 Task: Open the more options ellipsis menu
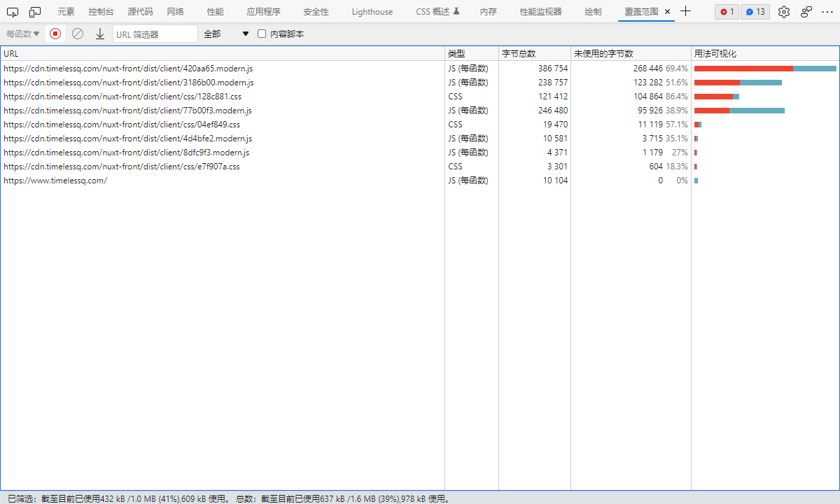click(x=828, y=11)
